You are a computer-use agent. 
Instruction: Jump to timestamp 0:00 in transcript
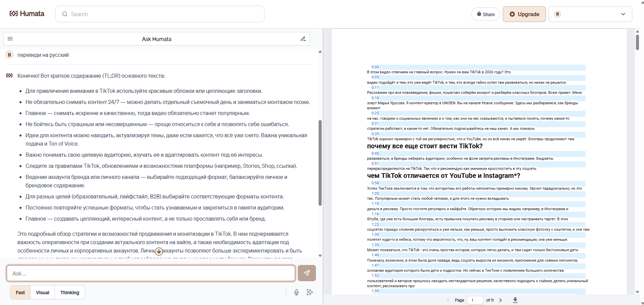(x=375, y=67)
